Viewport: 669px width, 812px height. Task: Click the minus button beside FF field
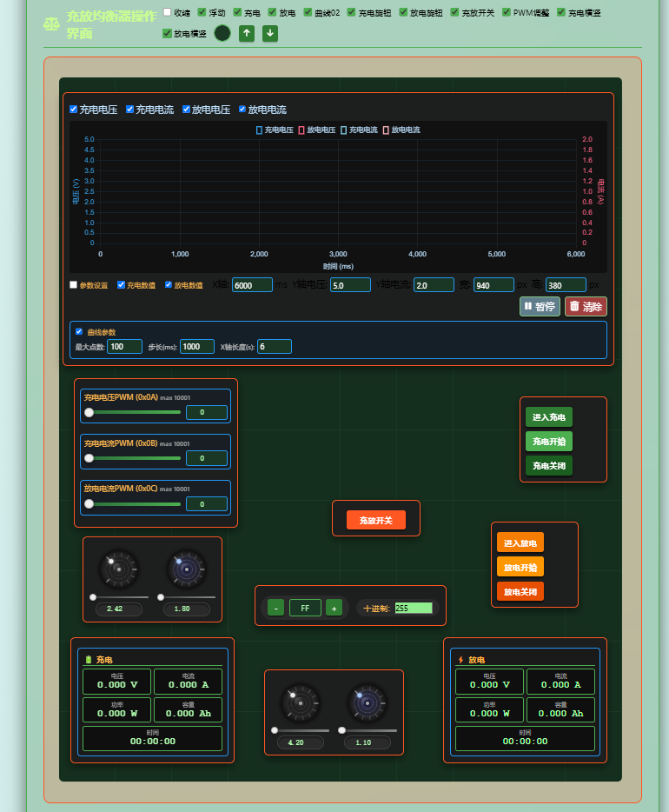(275, 608)
